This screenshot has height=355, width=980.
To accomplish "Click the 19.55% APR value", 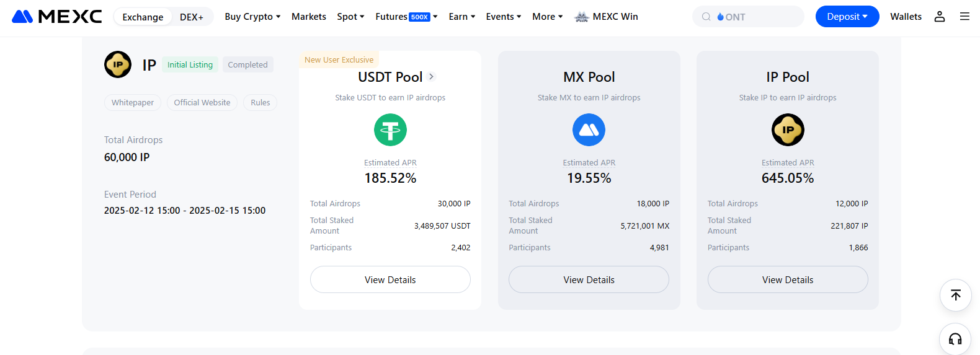I will [x=589, y=178].
